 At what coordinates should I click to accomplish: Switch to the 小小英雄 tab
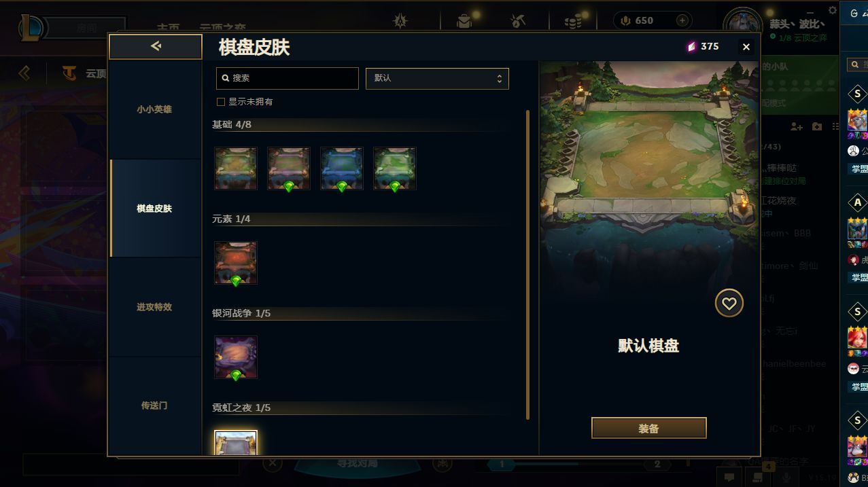154,109
